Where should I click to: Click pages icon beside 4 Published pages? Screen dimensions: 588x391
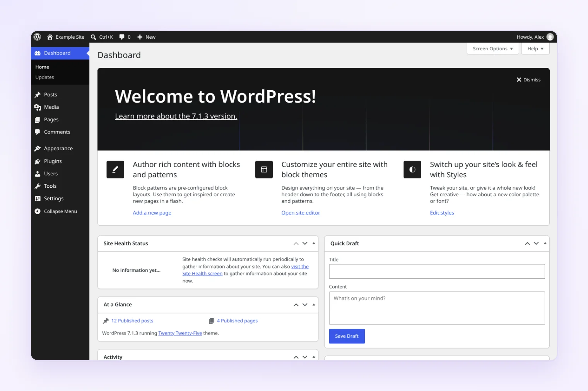(211, 321)
